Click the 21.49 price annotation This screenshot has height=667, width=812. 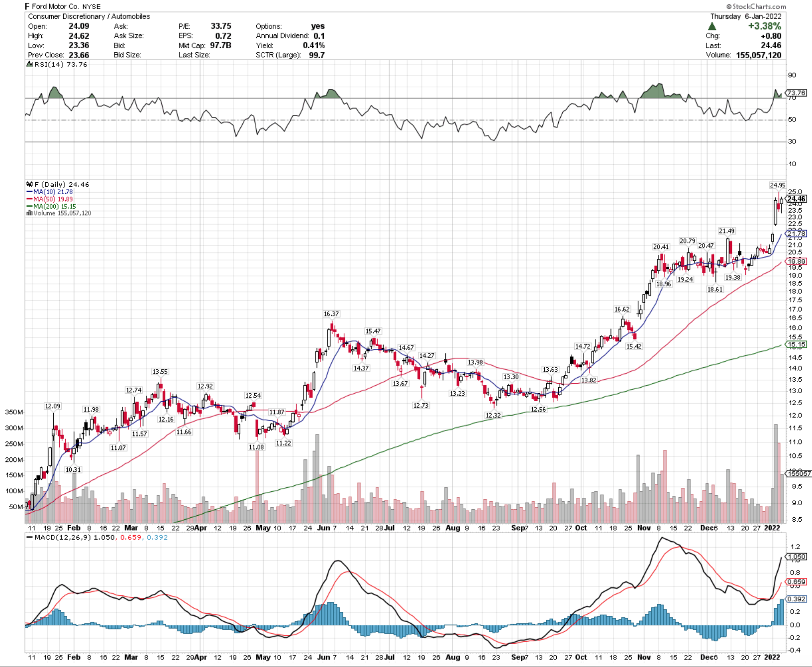pyautogui.click(x=726, y=231)
